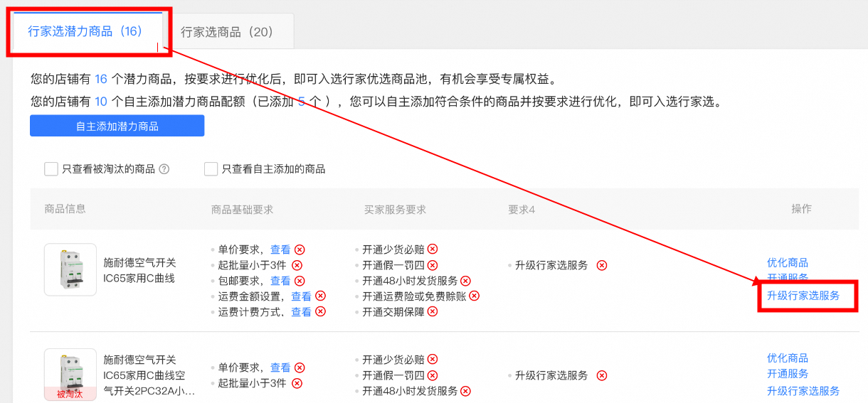The image size is (868, 403).
Task: Click red X icon beside 开通运费险或免费赊账
Action: 475,296
